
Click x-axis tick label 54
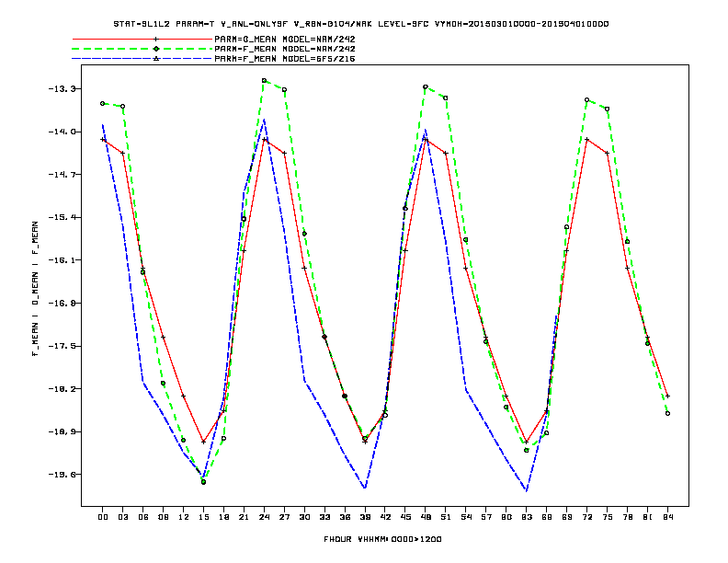[x=466, y=517]
